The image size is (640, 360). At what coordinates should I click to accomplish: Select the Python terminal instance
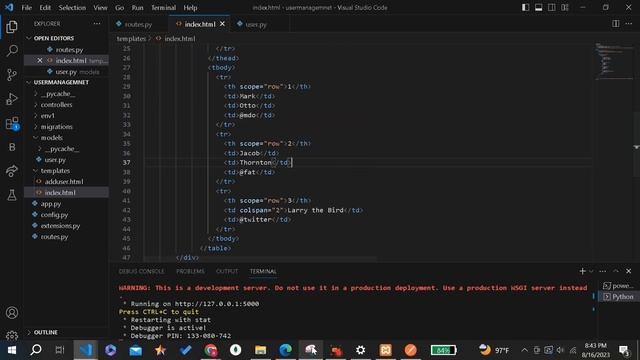pos(618,297)
